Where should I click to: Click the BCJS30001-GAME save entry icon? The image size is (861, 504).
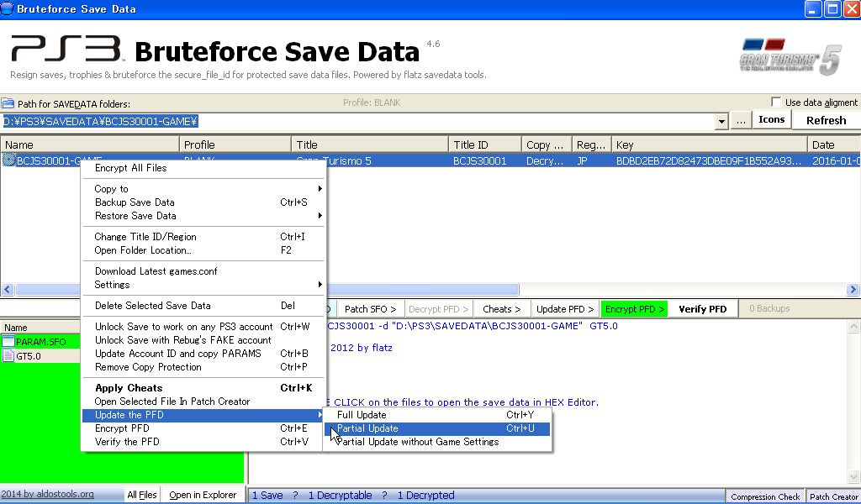click(8, 160)
